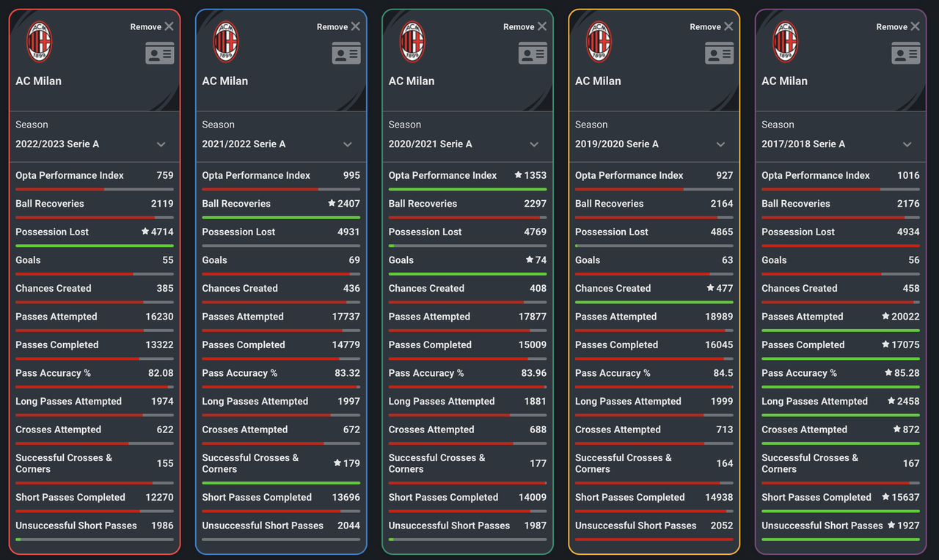Remove the 2020/2021 Serie A card
The width and height of the screenshot is (939, 560).
(x=525, y=26)
